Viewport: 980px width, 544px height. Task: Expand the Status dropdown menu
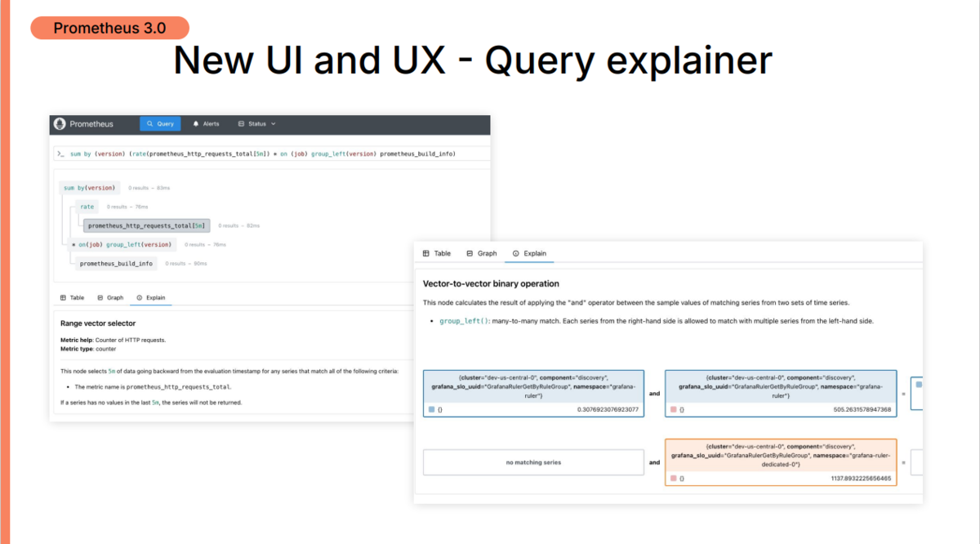pyautogui.click(x=256, y=124)
